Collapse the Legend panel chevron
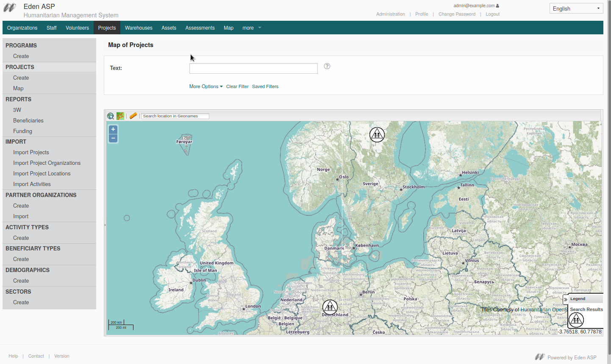 click(565, 299)
